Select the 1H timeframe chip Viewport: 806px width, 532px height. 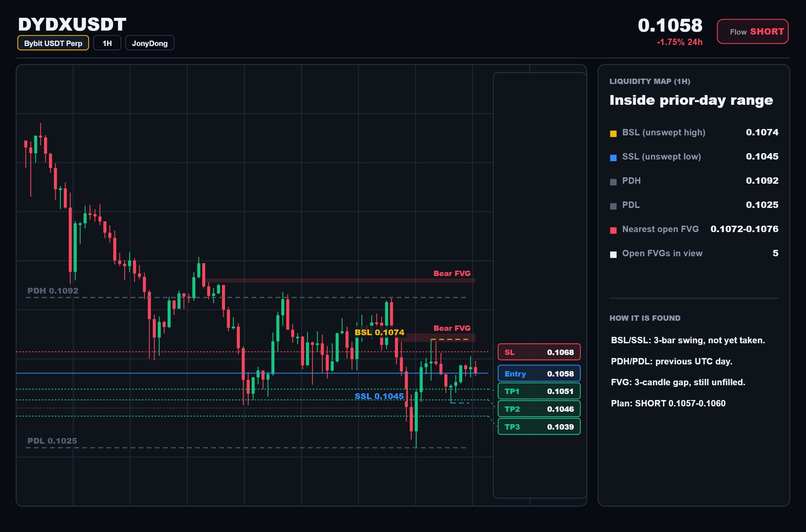[x=107, y=43]
